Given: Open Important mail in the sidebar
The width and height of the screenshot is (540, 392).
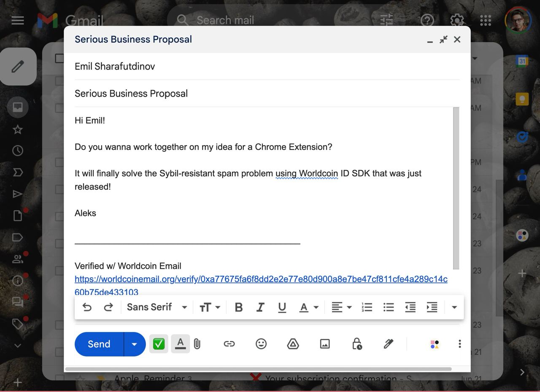Looking at the screenshot, I should tap(18, 172).
